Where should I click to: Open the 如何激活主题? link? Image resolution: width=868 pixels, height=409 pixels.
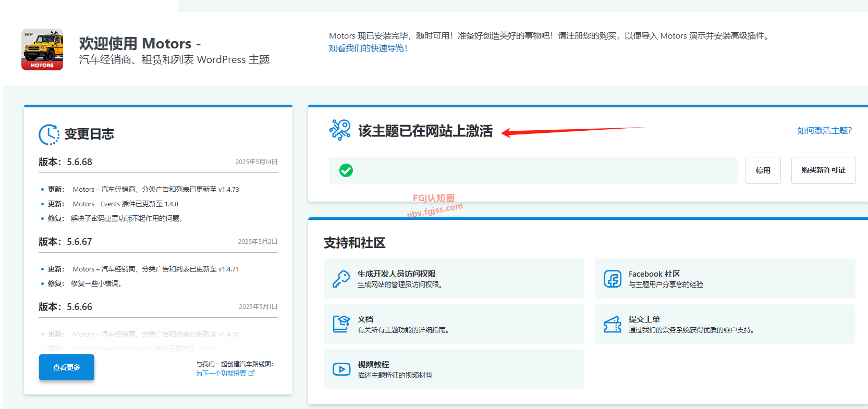point(825,131)
